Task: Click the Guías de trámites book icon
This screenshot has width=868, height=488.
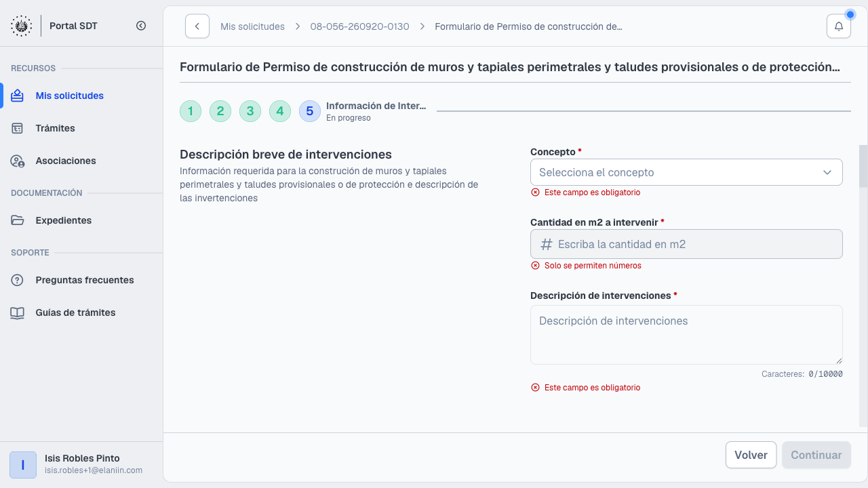Action: pos(18,312)
